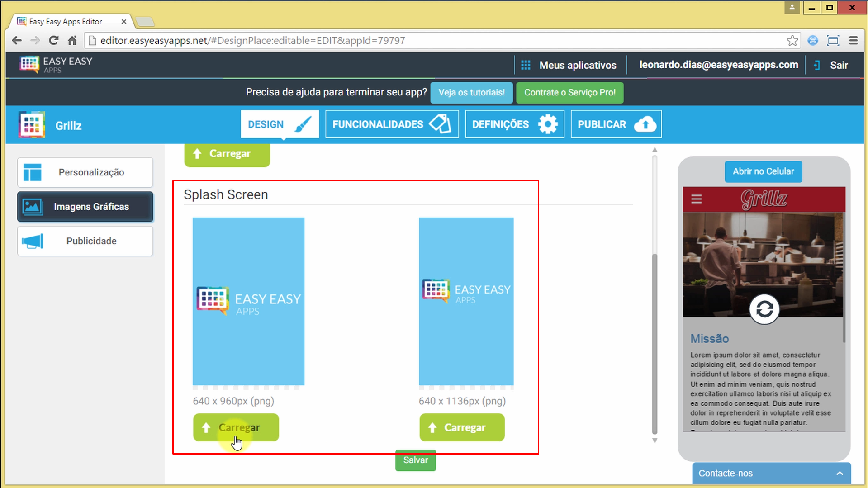868x488 pixels.
Task: Open hamburger menu in Grillz preview
Action: 697,199
